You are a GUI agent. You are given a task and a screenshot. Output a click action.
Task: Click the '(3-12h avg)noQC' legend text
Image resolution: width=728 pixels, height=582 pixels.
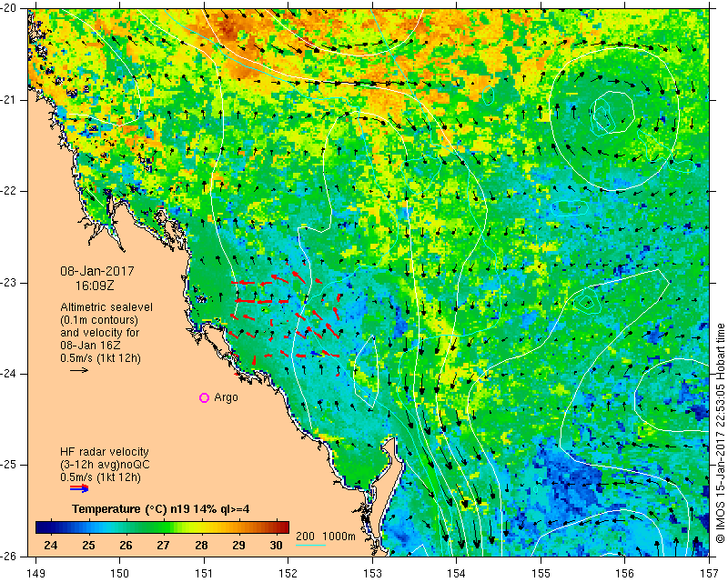pyautogui.click(x=105, y=465)
